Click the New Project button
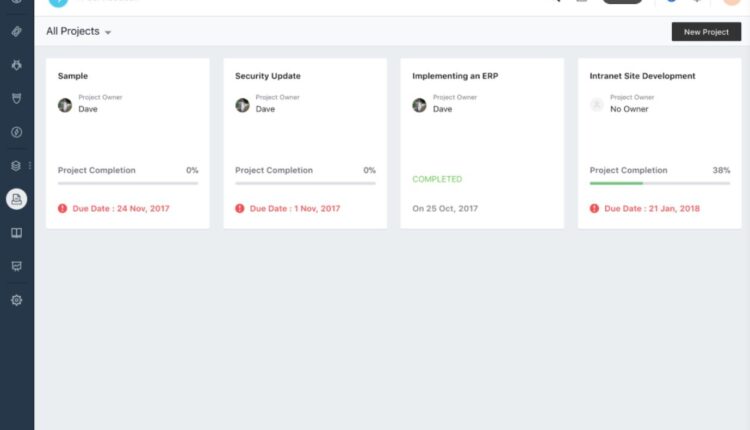Image resolution: width=750 pixels, height=430 pixels. (x=706, y=32)
